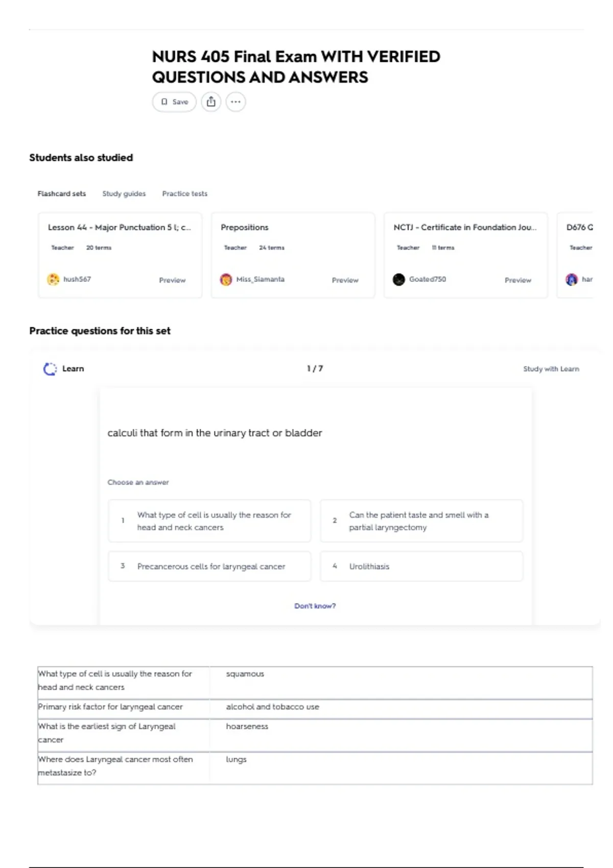Screen dimensions: 613x868
Task: Choose answer 1 about head and neck cancers
Action: 209,521
